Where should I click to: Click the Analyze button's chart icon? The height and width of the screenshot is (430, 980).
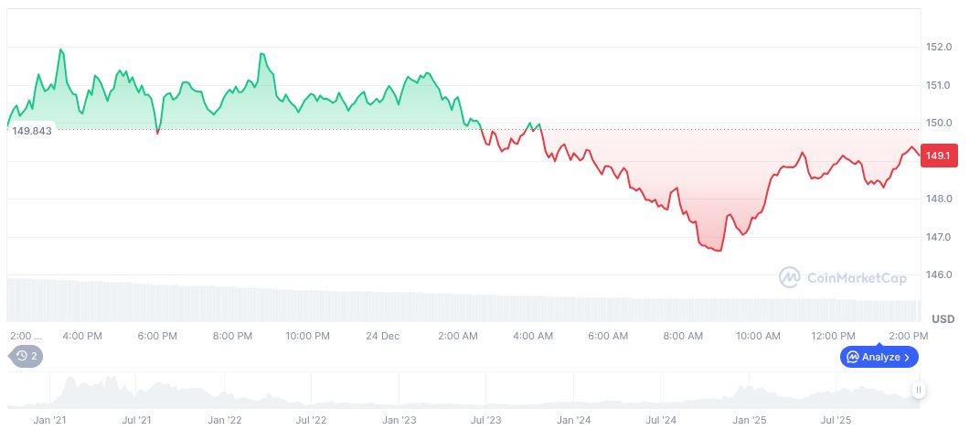852,357
